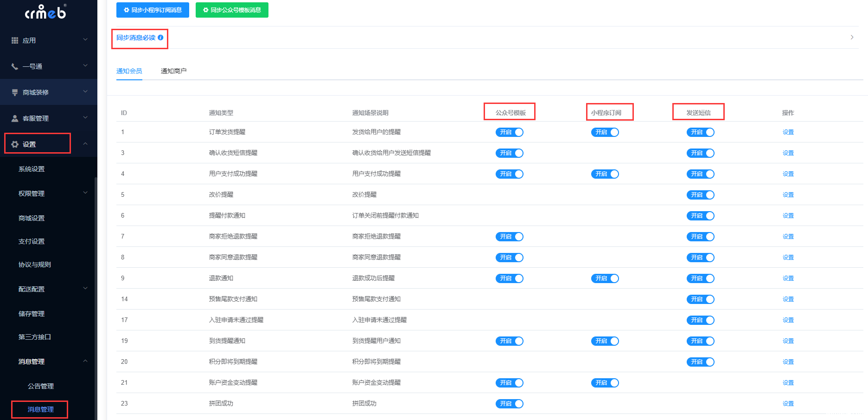Click the info icon beside 同步消息必读
This screenshot has width=868, height=420.
[160, 38]
